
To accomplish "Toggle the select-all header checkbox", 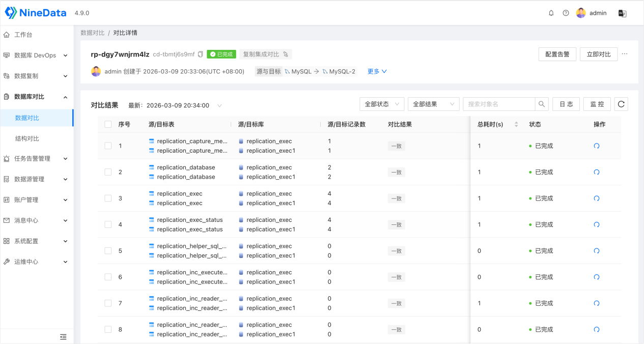I will tap(108, 124).
